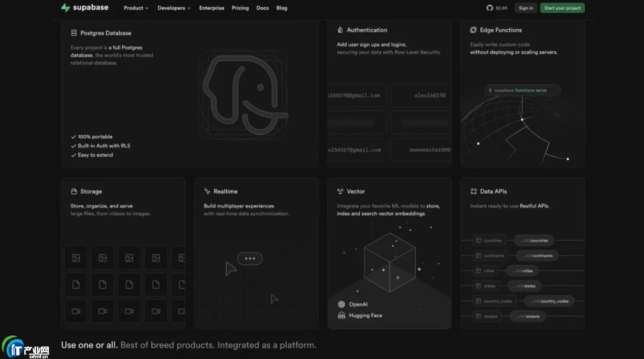644x359 pixels.
Task: Open the GitHub star count icon
Action: [x=490, y=8]
